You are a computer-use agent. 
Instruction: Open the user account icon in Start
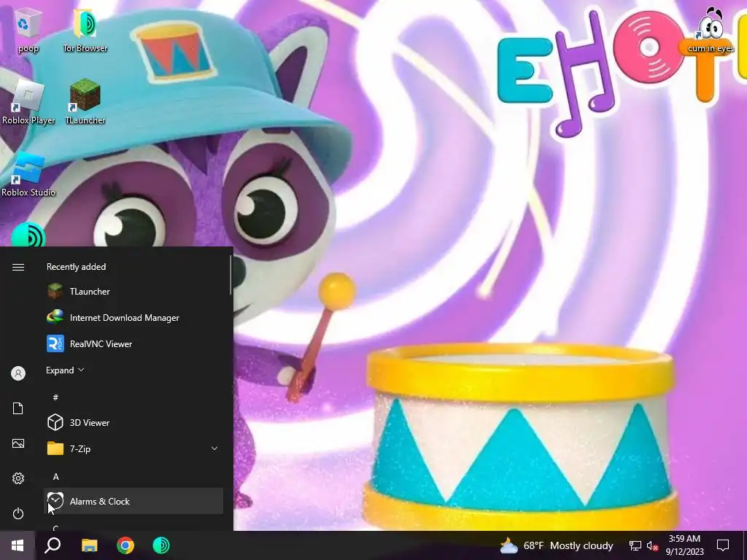point(18,373)
